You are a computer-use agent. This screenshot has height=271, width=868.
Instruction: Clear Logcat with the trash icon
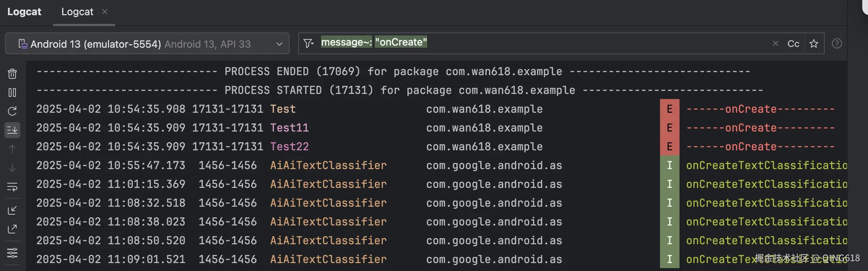(x=12, y=74)
